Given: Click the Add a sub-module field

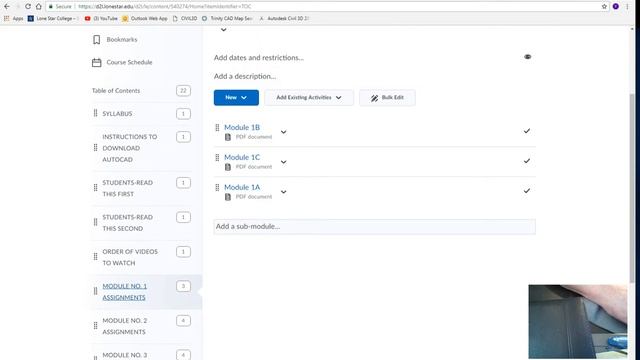Looking at the screenshot, I should [x=374, y=227].
